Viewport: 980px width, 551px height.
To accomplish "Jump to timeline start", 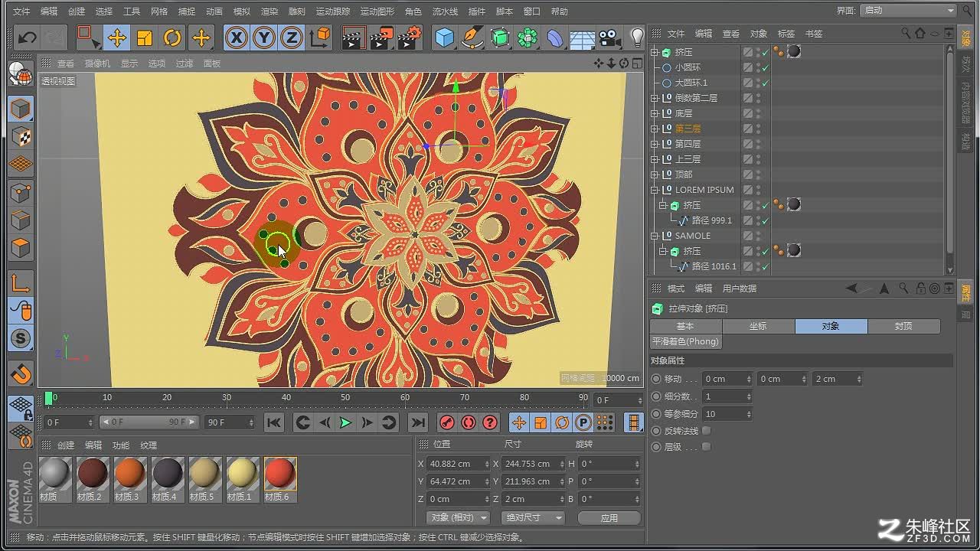I will click(x=274, y=422).
